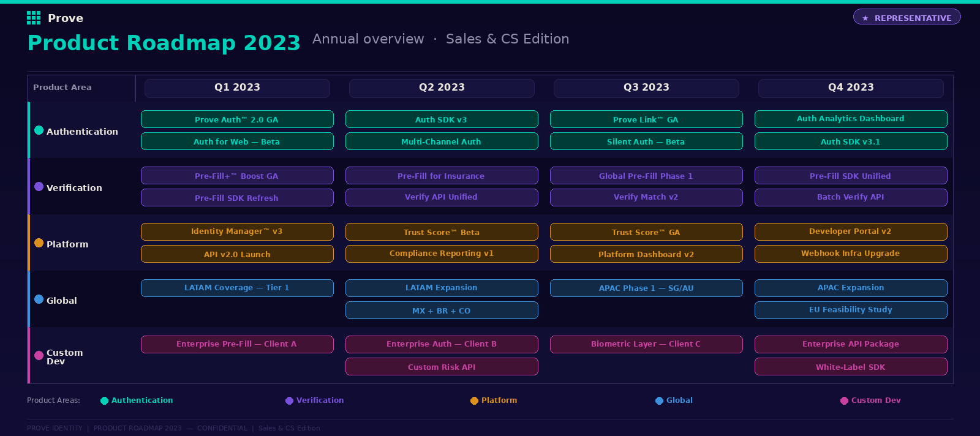Click Enterprise Auth — Client B item
This screenshot has width=980, height=436.
tap(442, 345)
